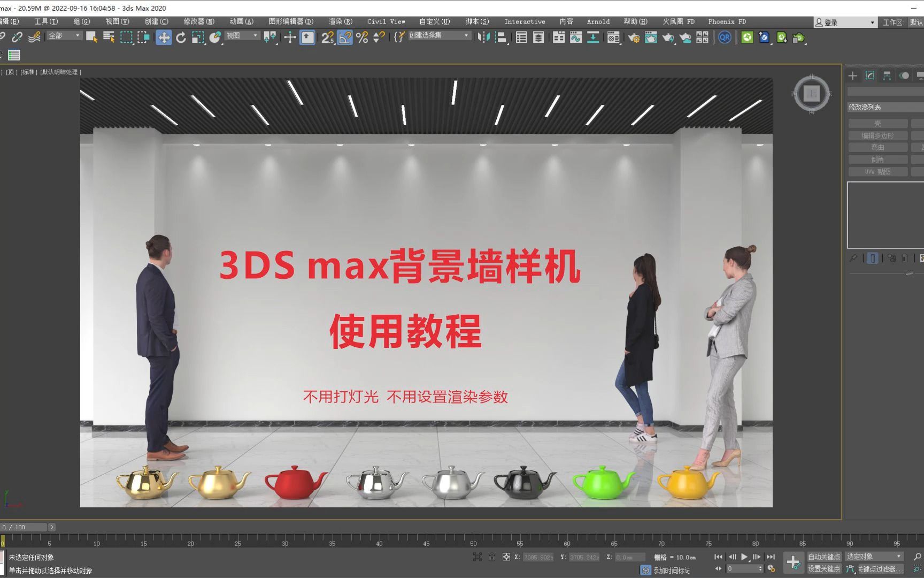
Task: Open Rendered Frame Window icon
Action: pos(651,37)
